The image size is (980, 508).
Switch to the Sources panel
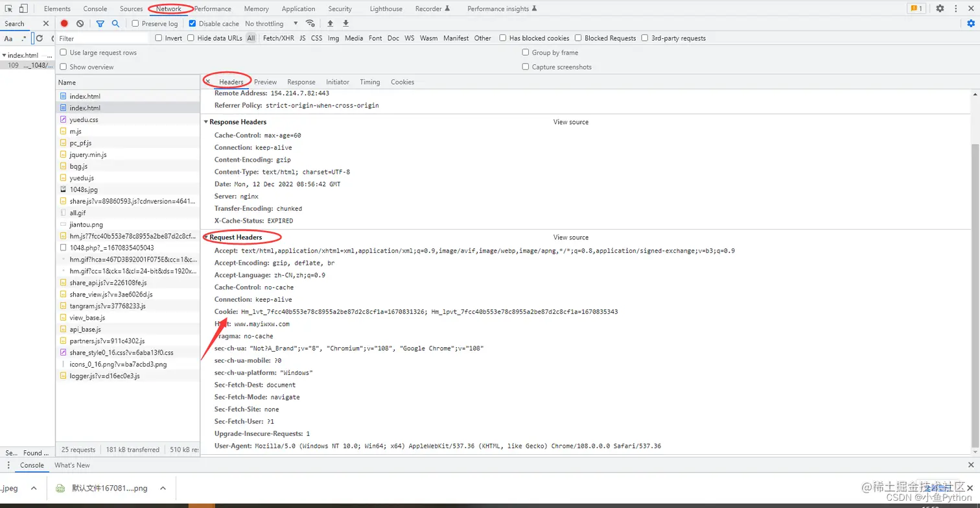(131, 8)
